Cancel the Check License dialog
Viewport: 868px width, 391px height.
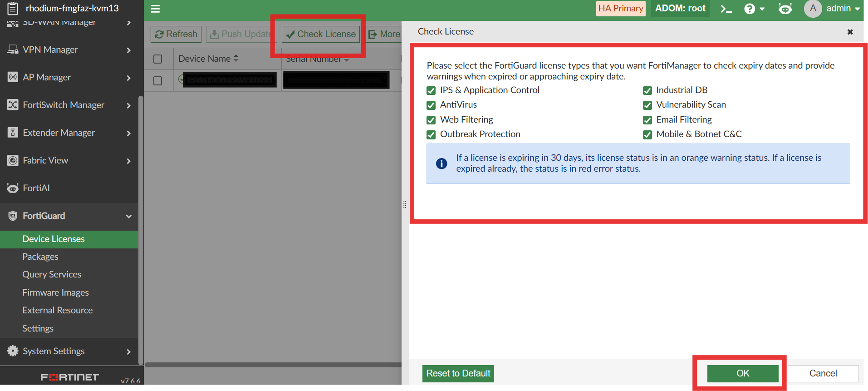pyautogui.click(x=823, y=373)
